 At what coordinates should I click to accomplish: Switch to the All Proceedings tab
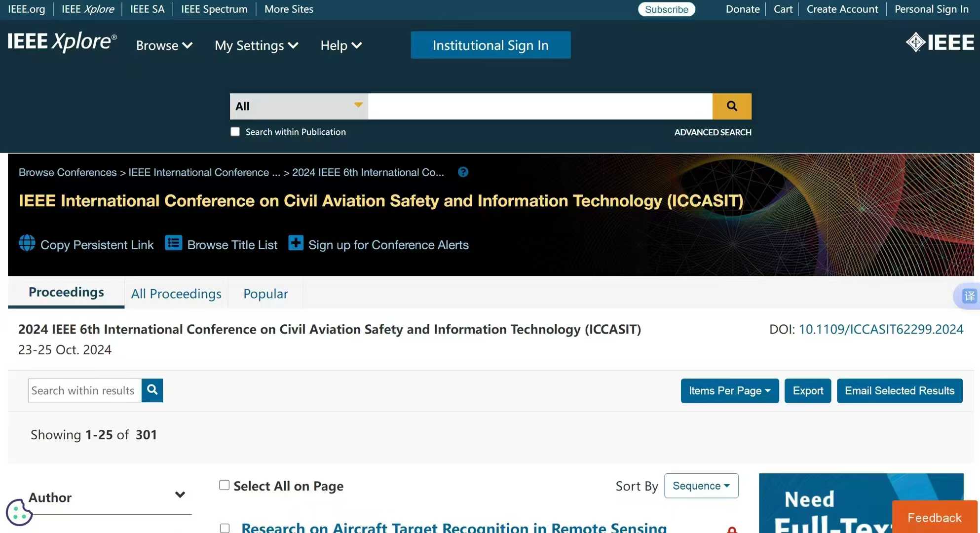click(176, 293)
